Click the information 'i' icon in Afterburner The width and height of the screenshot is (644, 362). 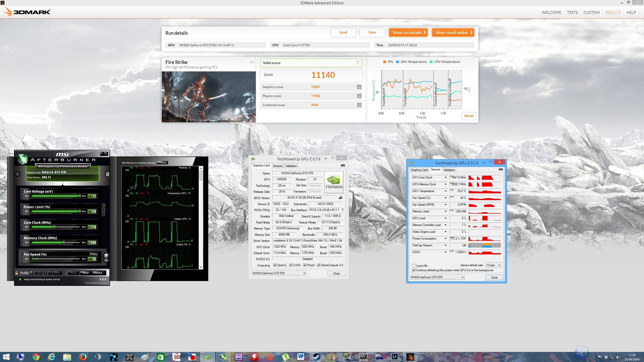coord(107,174)
